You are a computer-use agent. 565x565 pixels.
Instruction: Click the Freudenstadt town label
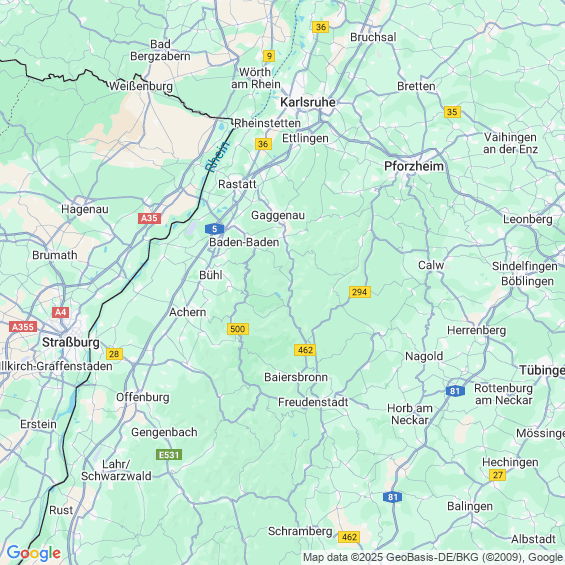tap(313, 402)
